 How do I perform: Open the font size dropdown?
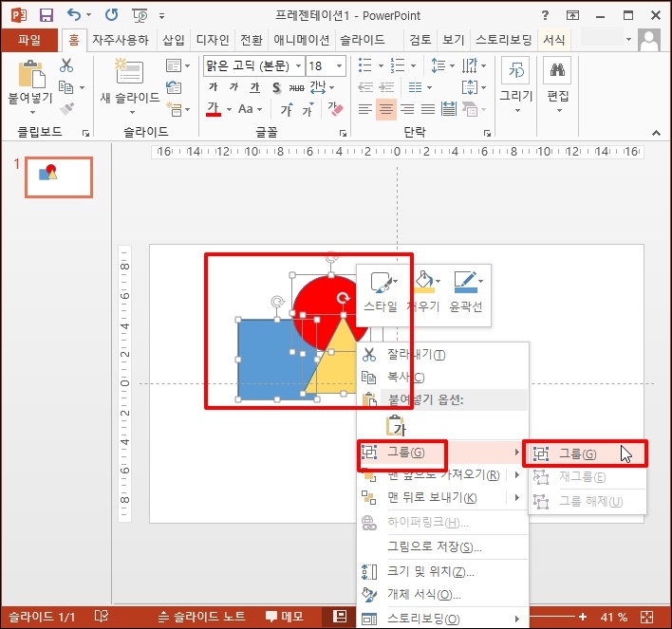(340, 66)
